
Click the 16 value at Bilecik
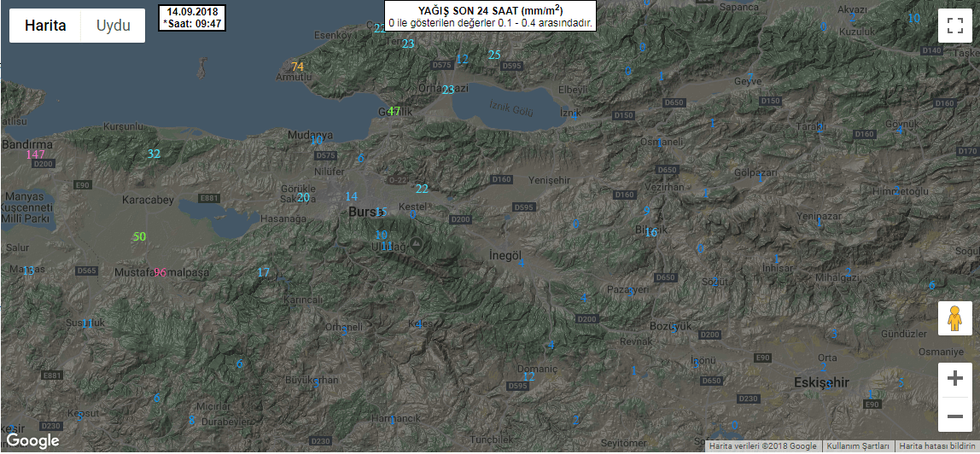(x=650, y=232)
